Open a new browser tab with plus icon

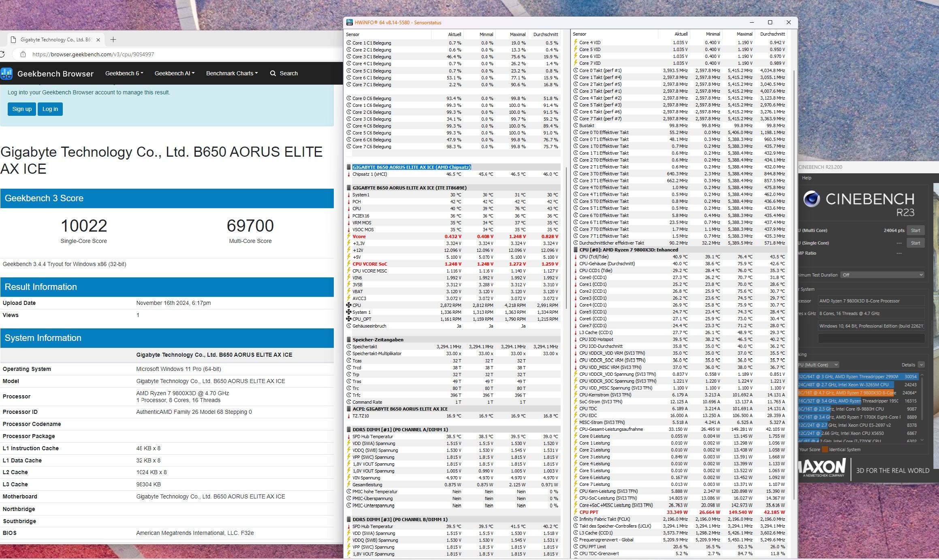coord(113,39)
